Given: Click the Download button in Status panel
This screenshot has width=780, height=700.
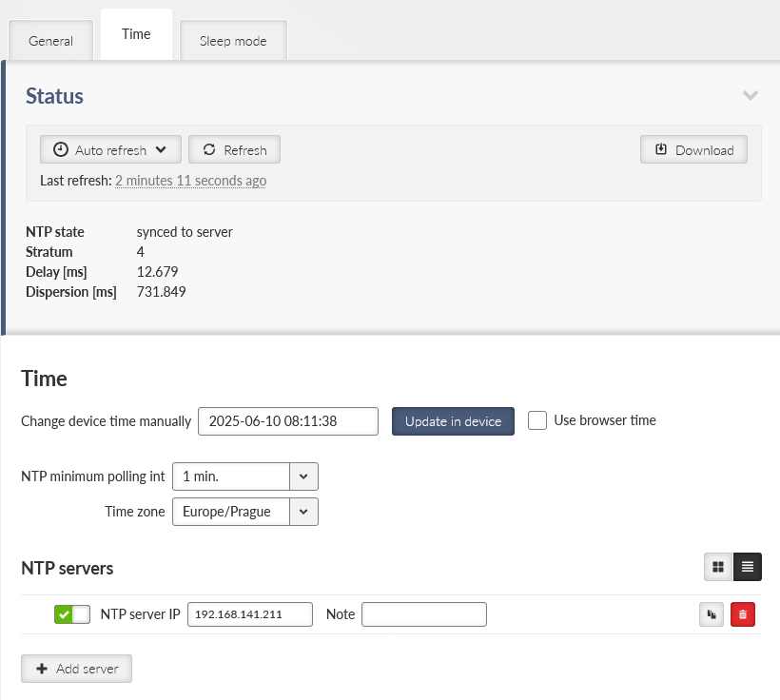Looking at the screenshot, I should pos(693,149).
